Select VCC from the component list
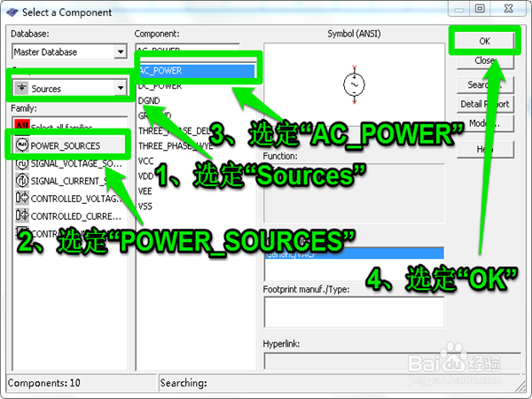 [146, 161]
